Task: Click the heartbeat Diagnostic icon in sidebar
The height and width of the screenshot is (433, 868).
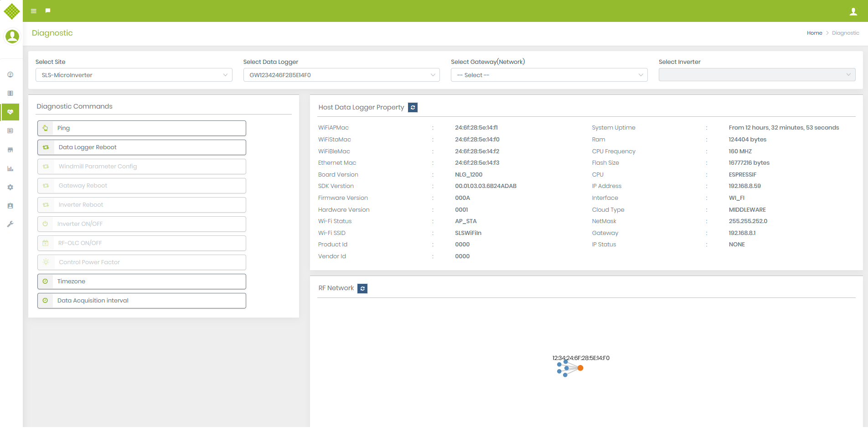Action: (10, 112)
